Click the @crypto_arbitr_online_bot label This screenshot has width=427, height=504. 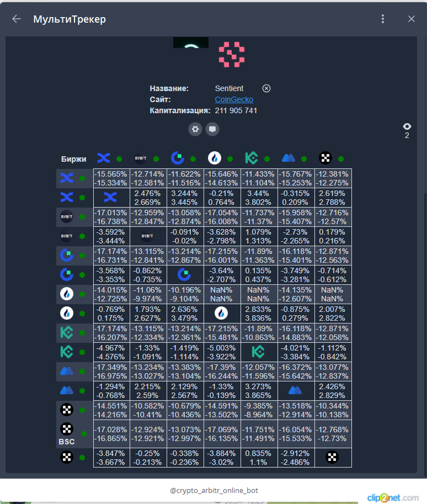tap(214, 490)
